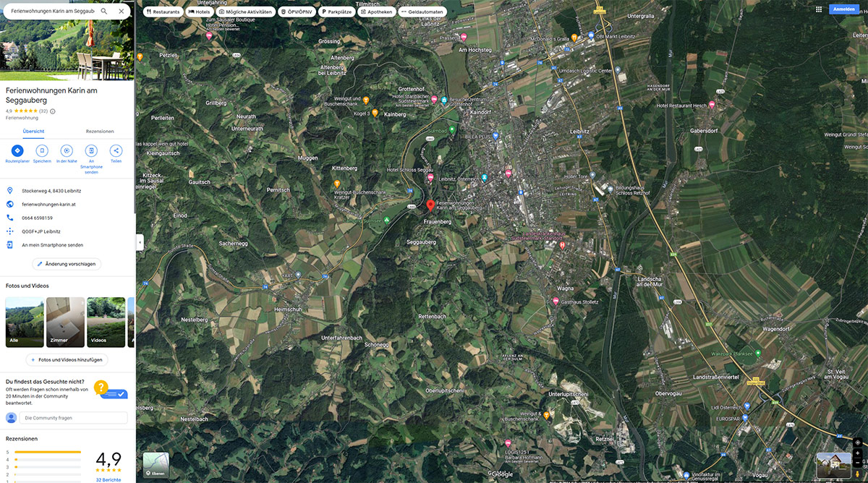Click the Gasthaus Stolletz pin
Image resolution: width=868 pixels, height=483 pixels.
[x=556, y=302]
